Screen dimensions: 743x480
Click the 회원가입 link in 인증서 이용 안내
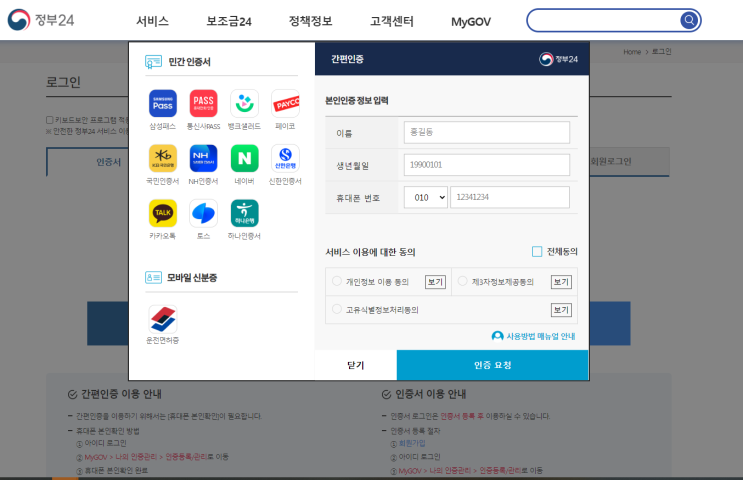pos(412,443)
